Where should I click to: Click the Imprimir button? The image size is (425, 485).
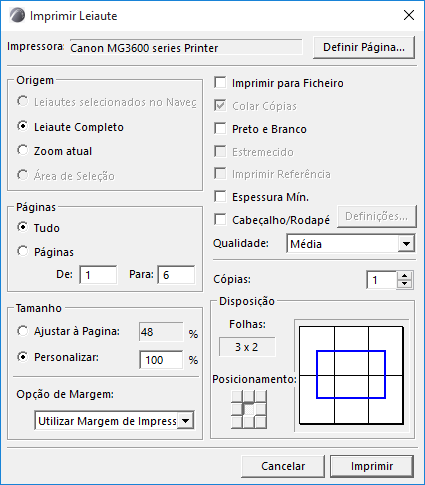372,466
